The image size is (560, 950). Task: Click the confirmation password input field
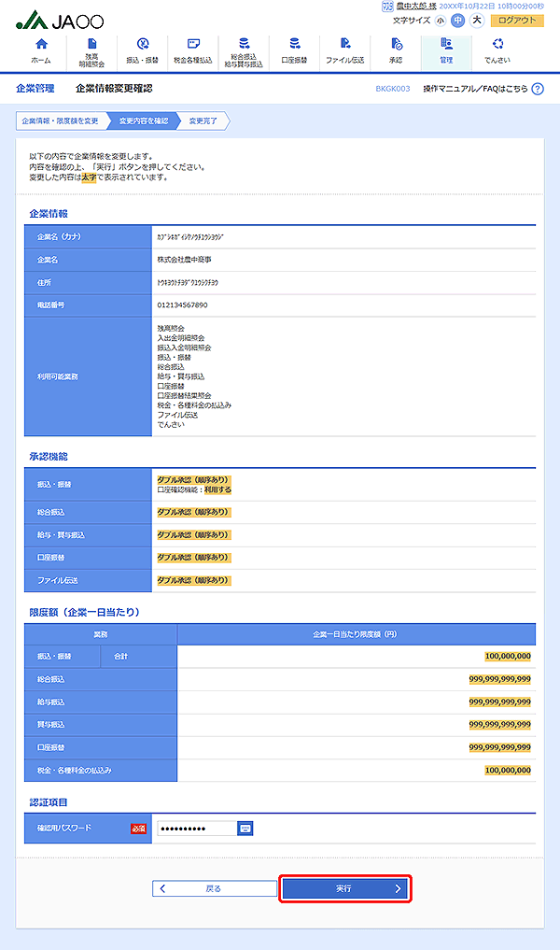click(x=196, y=829)
